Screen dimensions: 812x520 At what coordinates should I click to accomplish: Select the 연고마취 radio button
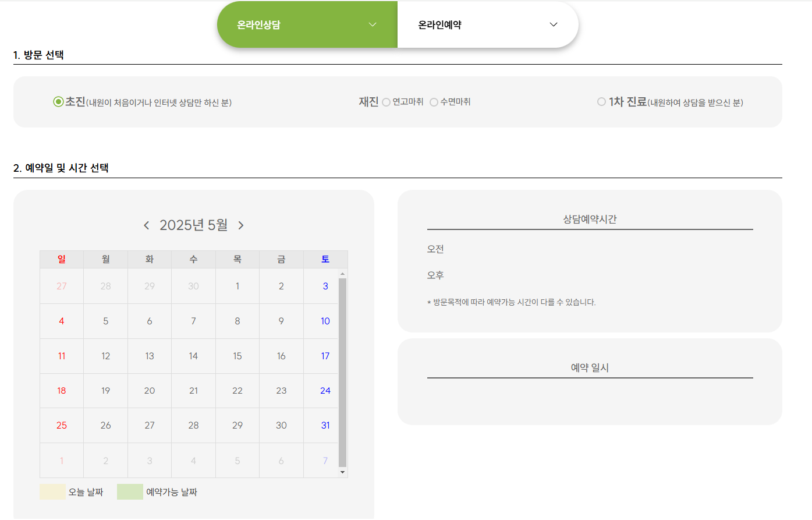coord(386,102)
